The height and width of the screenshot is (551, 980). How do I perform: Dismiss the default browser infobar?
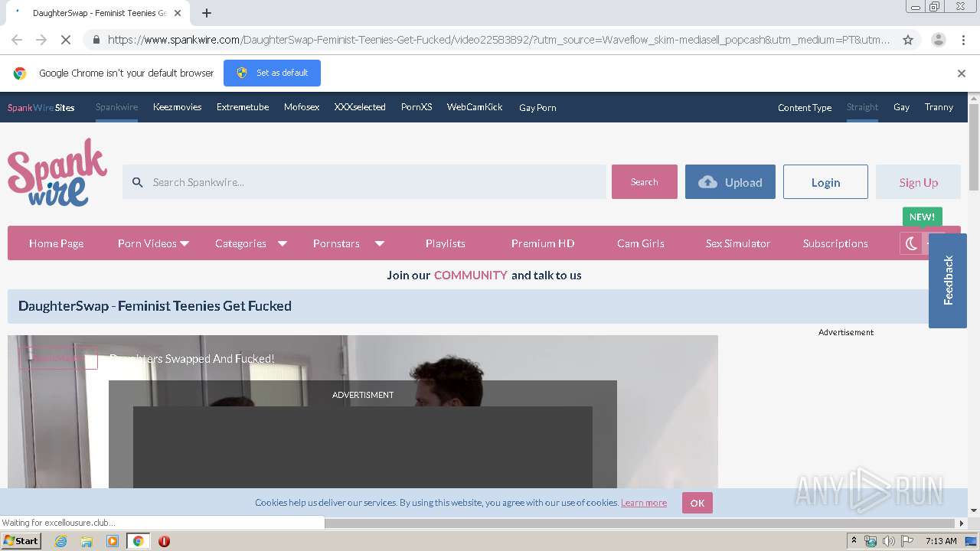pos(962,73)
